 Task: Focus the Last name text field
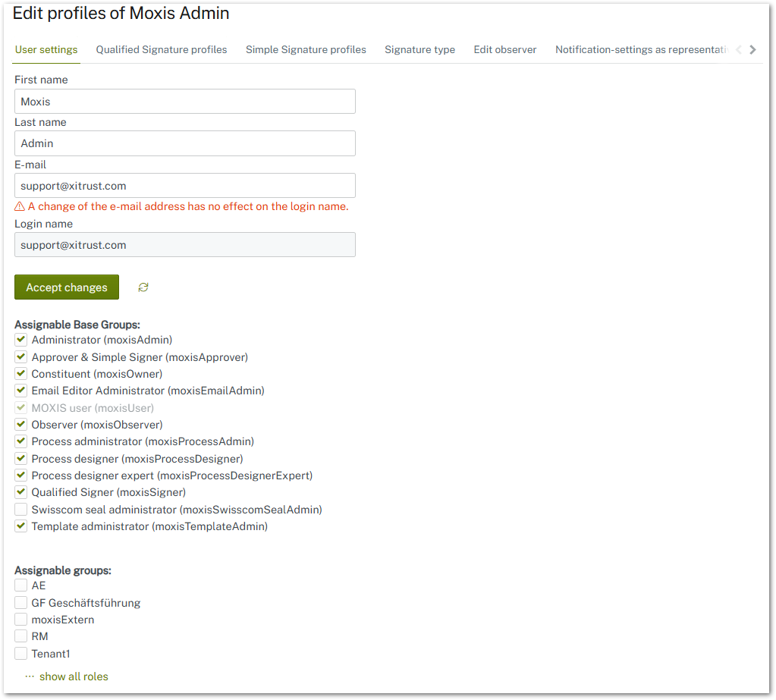185,143
